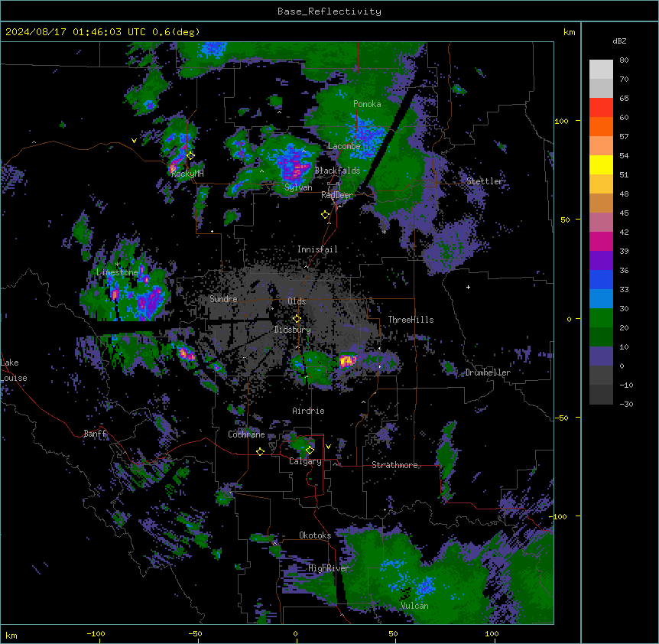Click the Sundre town label

point(223,299)
